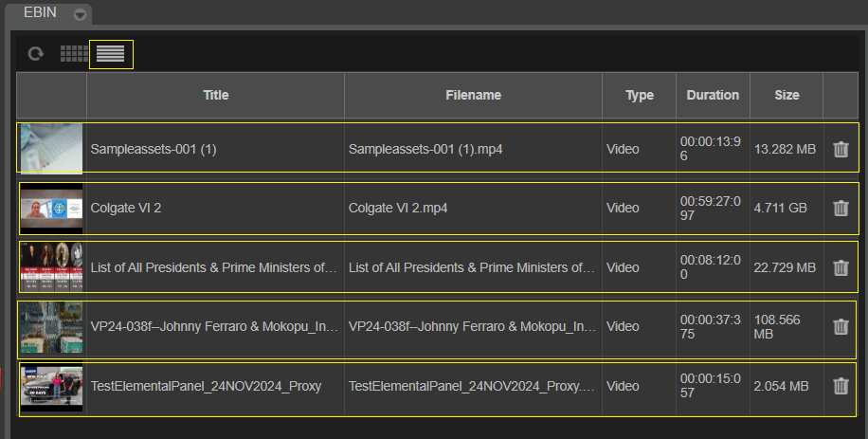Switch to grid thumbnail view
The height and width of the screenshot is (439, 868).
tap(74, 54)
